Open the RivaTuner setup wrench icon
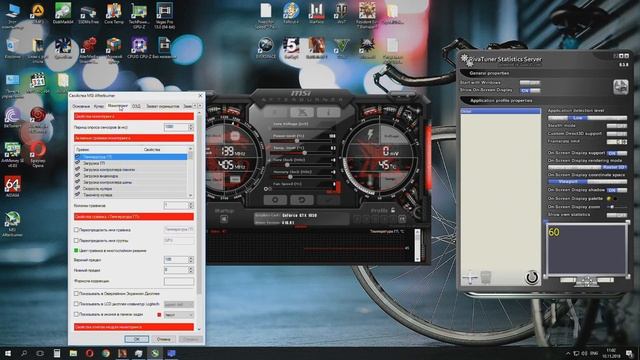This screenshot has width=640, height=360. (x=620, y=87)
